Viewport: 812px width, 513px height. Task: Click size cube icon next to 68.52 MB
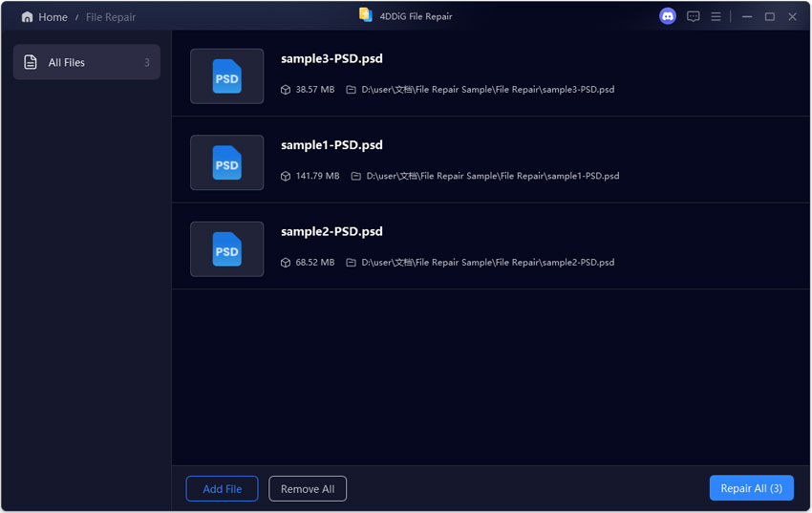click(x=286, y=263)
